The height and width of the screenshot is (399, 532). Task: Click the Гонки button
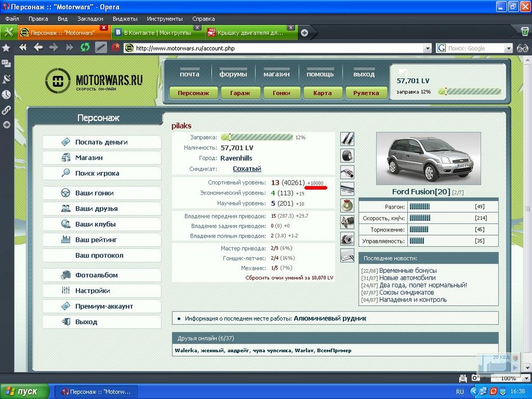coord(281,93)
